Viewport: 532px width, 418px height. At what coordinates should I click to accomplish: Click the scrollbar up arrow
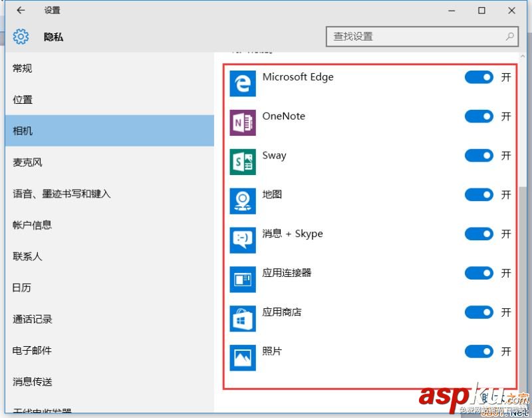[523, 57]
